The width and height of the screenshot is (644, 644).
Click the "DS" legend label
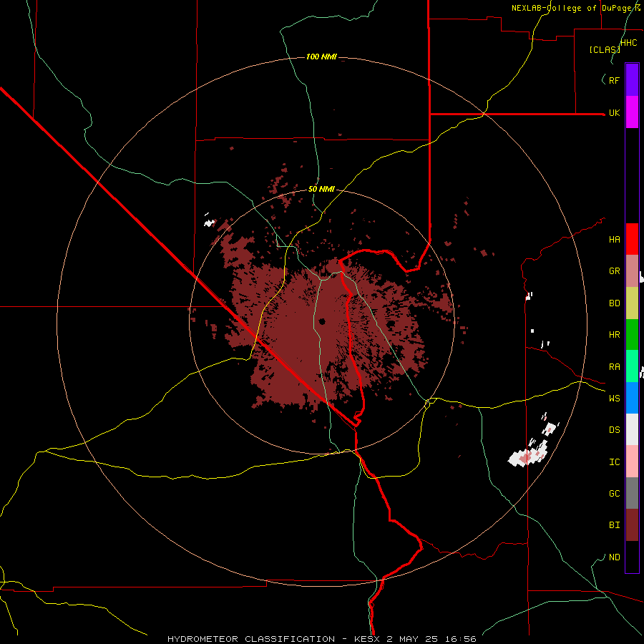pyautogui.click(x=614, y=430)
